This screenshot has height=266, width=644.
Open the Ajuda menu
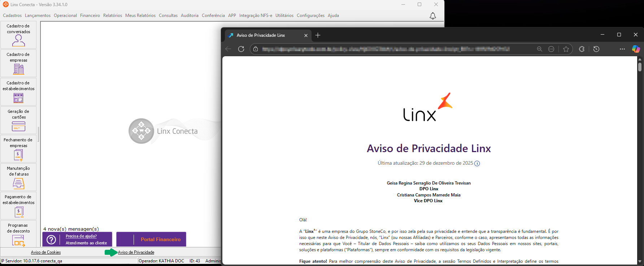[333, 15]
